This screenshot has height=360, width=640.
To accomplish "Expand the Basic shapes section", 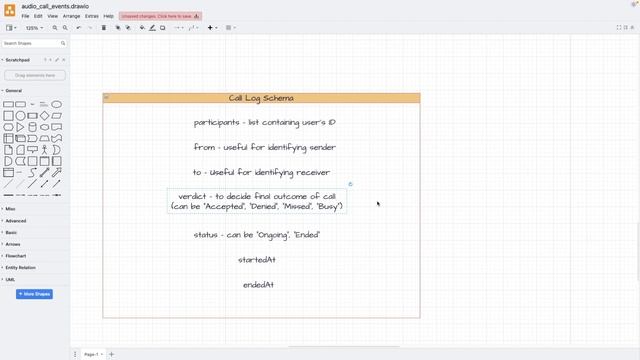I will click(10, 233).
